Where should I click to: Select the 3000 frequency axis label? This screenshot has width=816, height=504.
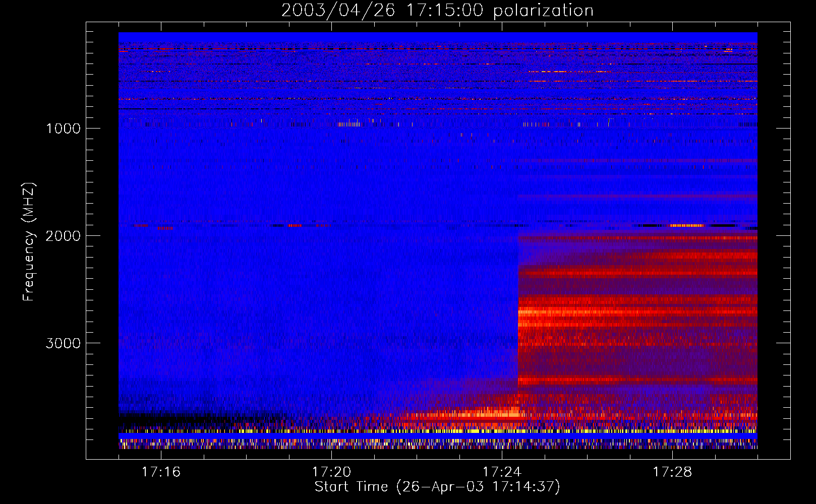[63, 343]
